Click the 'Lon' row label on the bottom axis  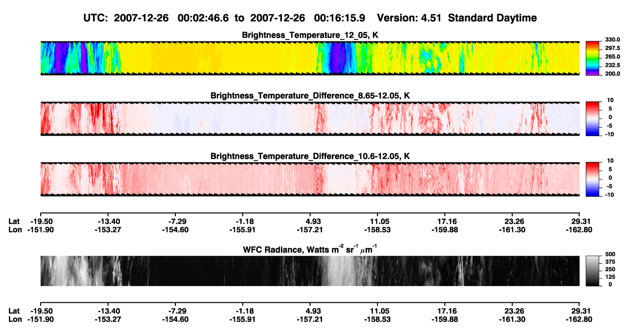(x=15, y=320)
